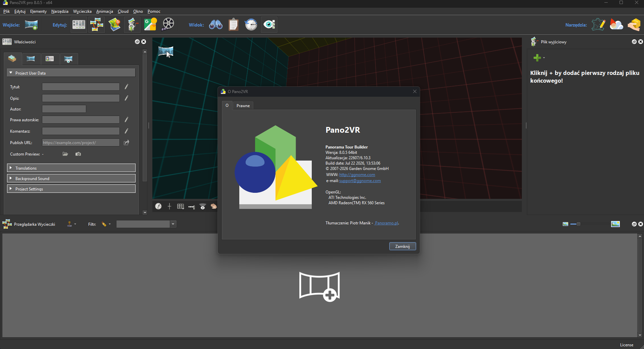Click the green plus add output button
The width and height of the screenshot is (644, 349).
pos(537,58)
